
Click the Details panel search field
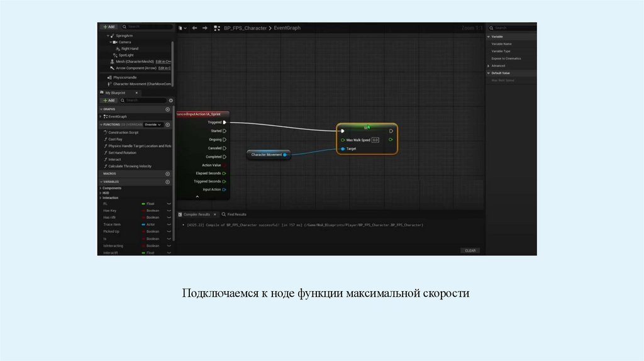(x=512, y=28)
